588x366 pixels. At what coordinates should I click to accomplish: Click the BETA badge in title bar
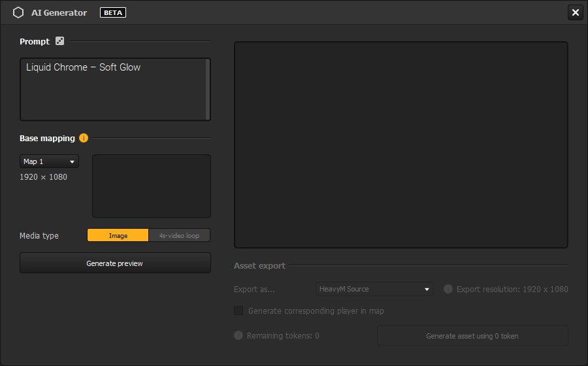113,12
